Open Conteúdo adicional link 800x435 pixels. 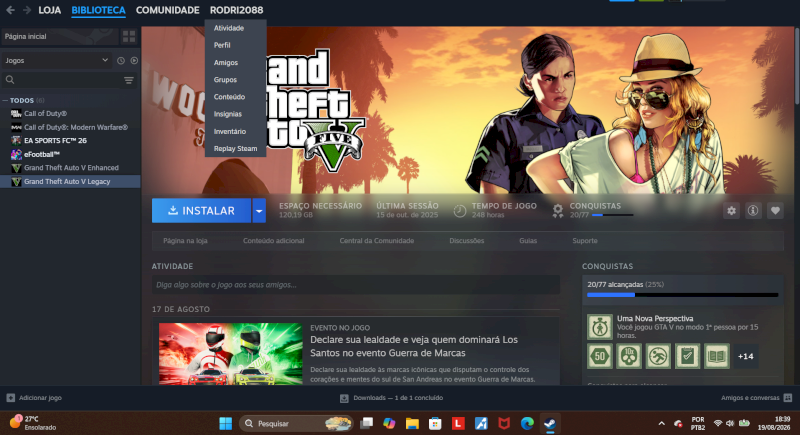click(273, 241)
